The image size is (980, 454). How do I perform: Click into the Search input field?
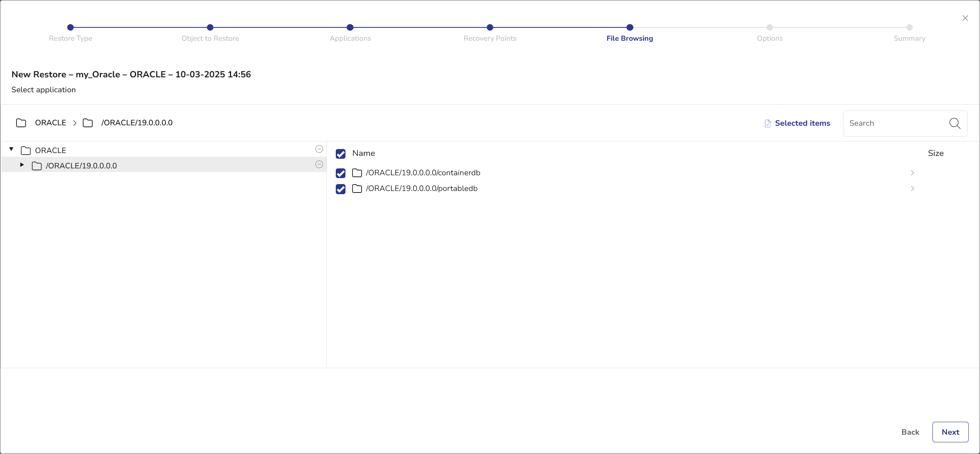click(x=896, y=123)
